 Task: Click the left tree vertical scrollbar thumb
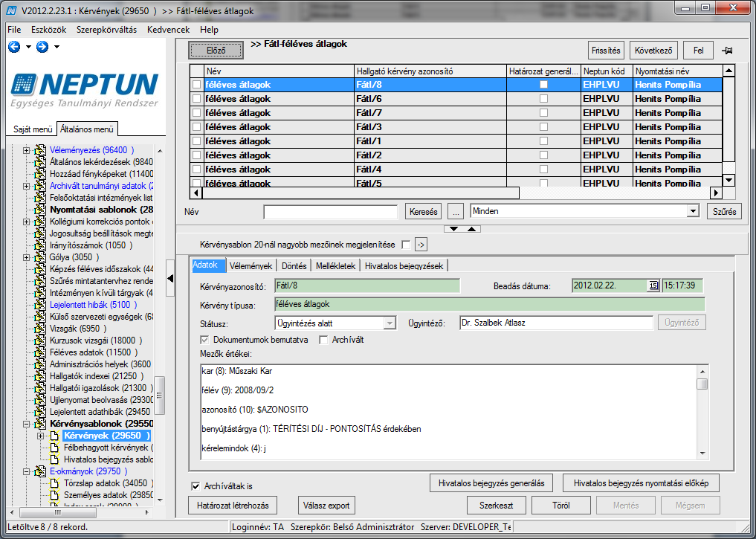[x=159, y=396]
